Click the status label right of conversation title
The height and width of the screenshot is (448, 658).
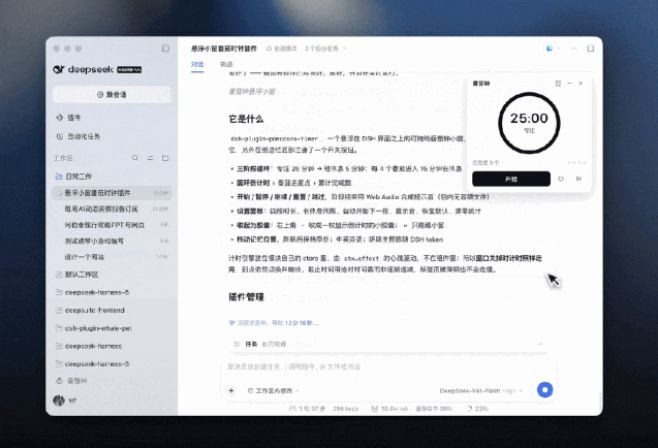click(282, 49)
